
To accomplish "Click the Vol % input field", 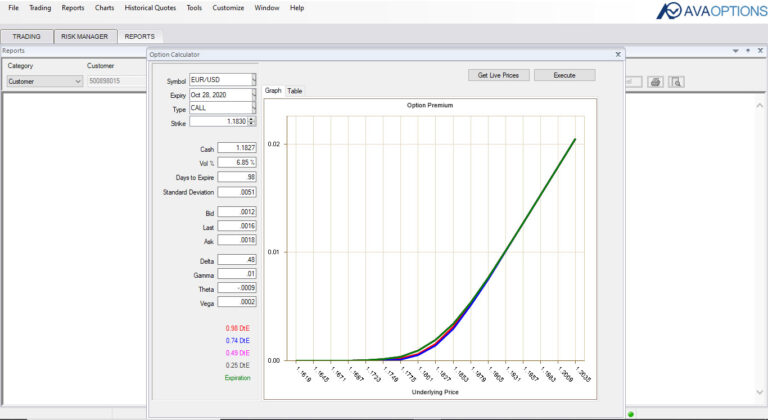I will (237, 162).
